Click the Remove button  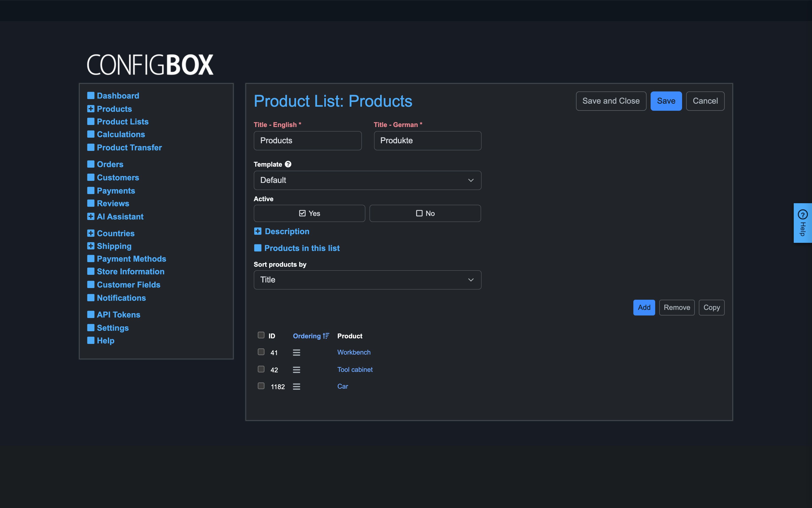pos(677,307)
